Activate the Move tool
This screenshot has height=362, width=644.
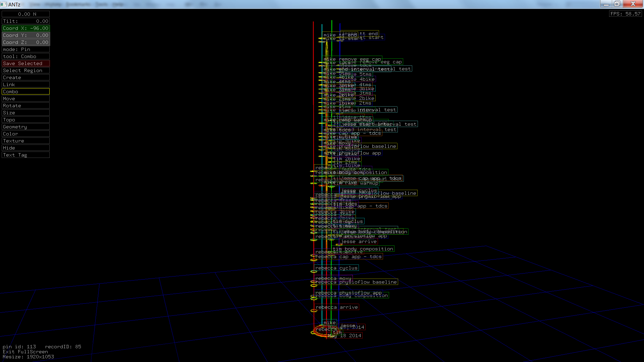pyautogui.click(x=25, y=99)
